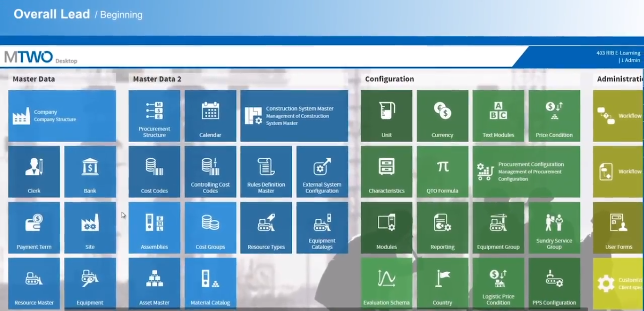Open the Currency configuration tile
The height and width of the screenshot is (311, 644).
click(x=442, y=116)
